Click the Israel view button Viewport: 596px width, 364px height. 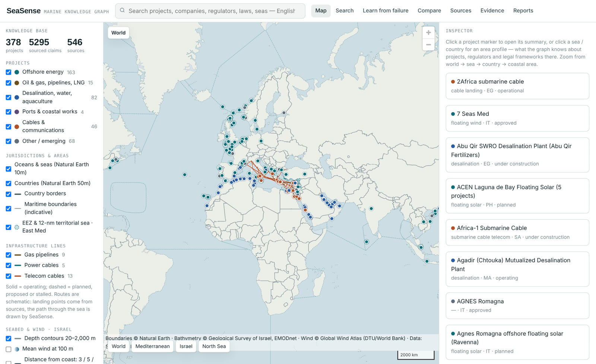[x=186, y=347]
